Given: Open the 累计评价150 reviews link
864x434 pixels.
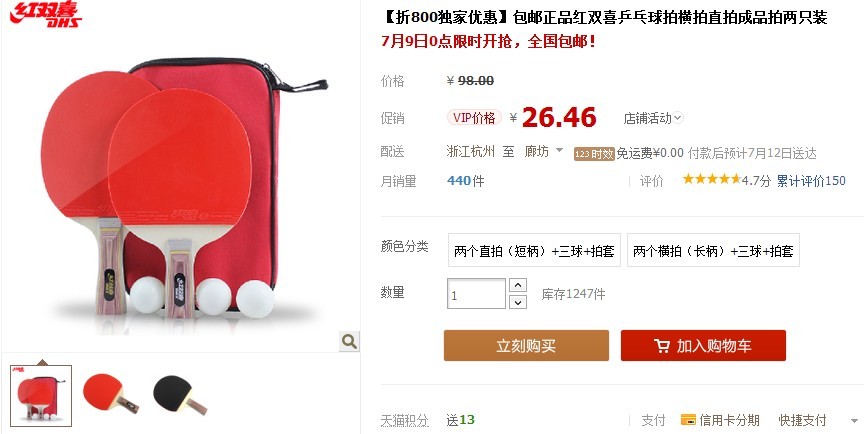Looking at the screenshot, I should 811,181.
